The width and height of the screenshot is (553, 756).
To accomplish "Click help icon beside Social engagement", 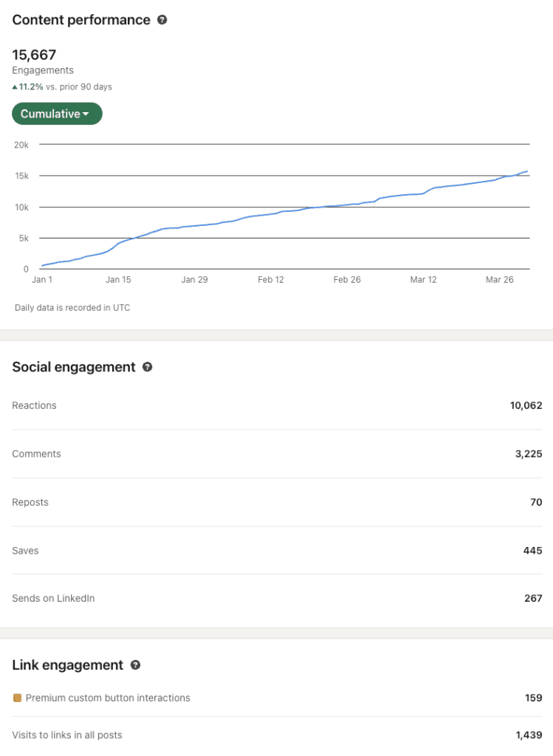I will (148, 367).
